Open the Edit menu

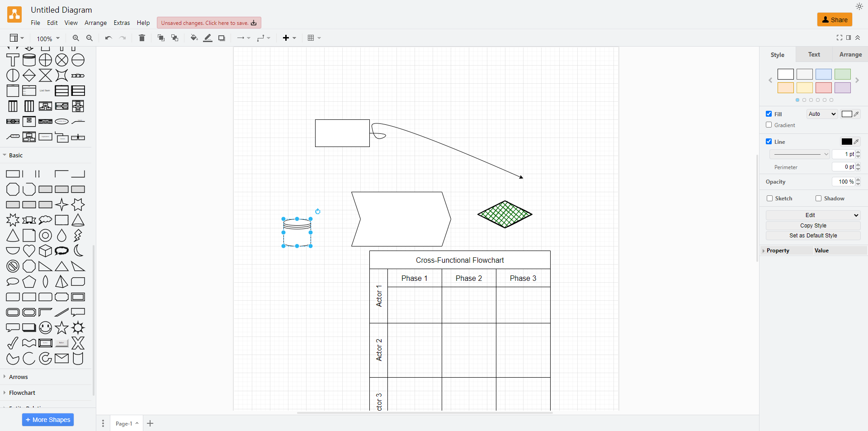pos(52,23)
